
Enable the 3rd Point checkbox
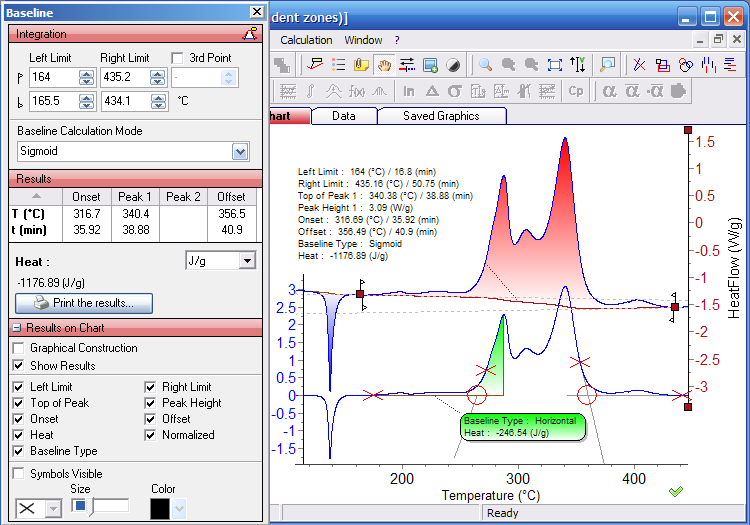click(177, 58)
